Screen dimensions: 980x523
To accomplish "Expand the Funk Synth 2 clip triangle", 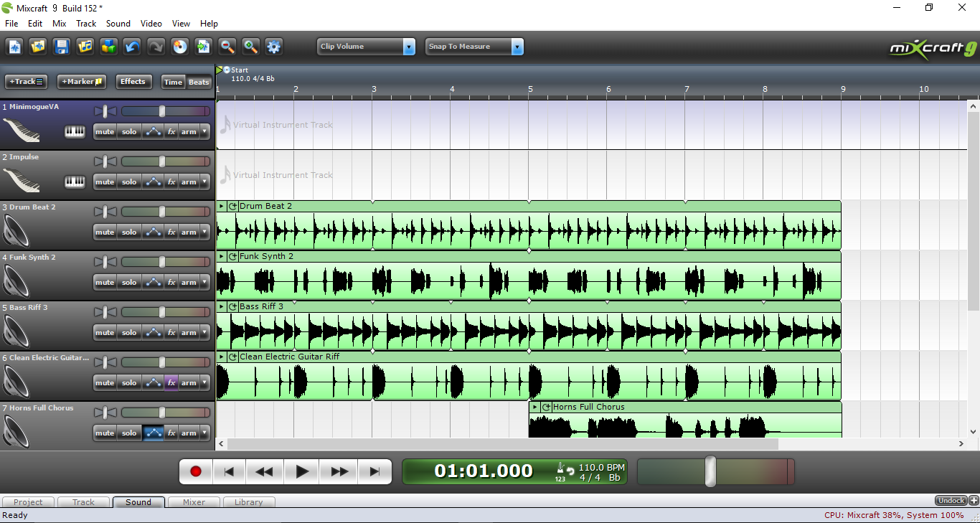I will [222, 256].
